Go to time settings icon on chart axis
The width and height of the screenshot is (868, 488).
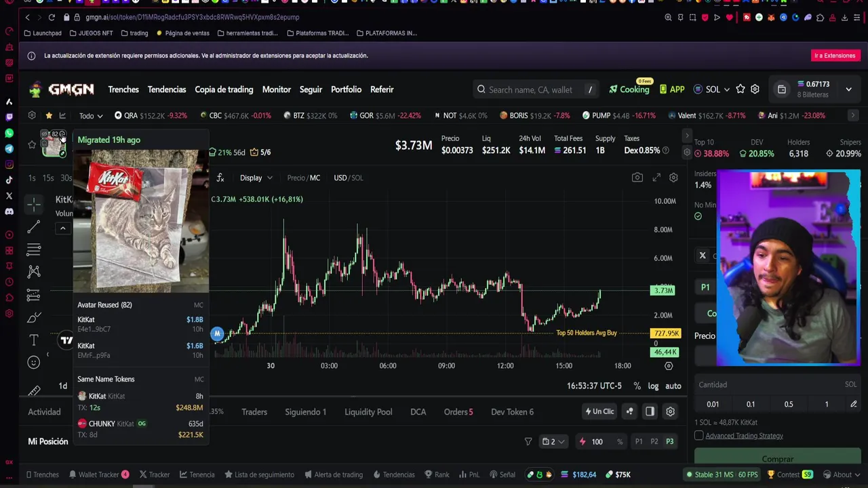[x=669, y=366]
